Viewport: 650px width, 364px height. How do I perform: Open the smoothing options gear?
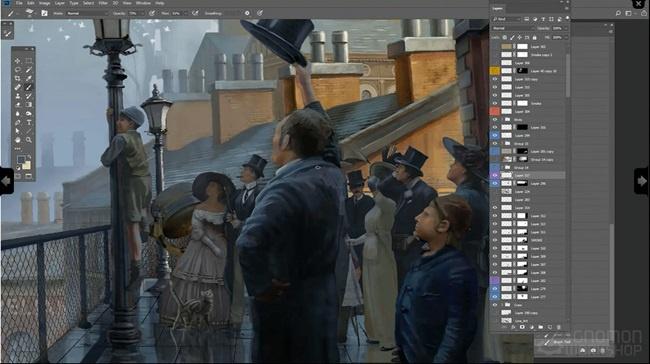[247, 13]
